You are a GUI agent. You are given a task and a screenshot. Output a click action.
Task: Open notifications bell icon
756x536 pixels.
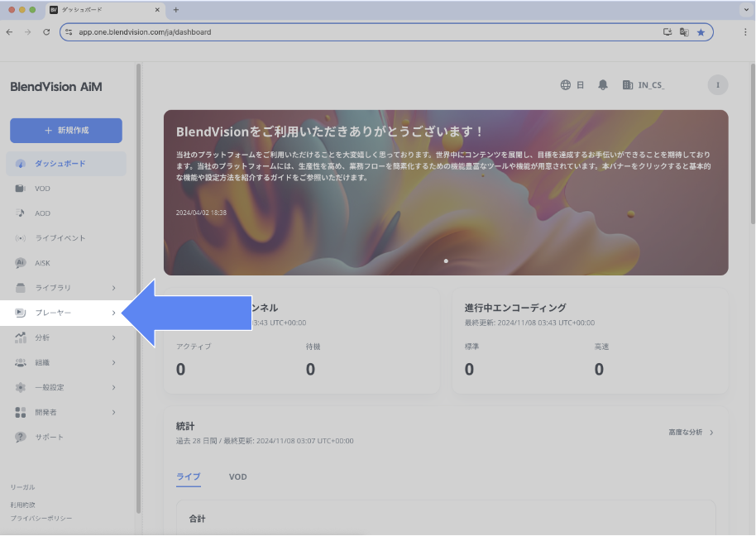(x=603, y=85)
